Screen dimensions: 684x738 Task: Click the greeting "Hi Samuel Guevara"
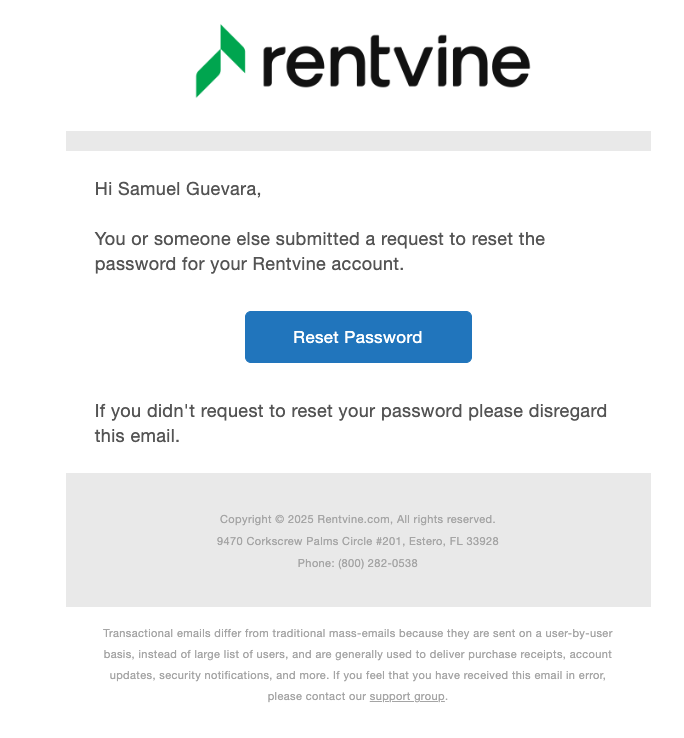point(177,189)
